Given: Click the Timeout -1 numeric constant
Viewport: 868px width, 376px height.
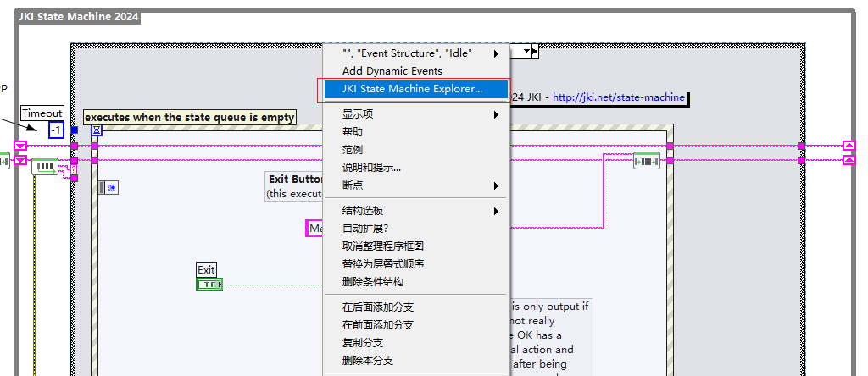Looking at the screenshot, I should pos(56,130).
